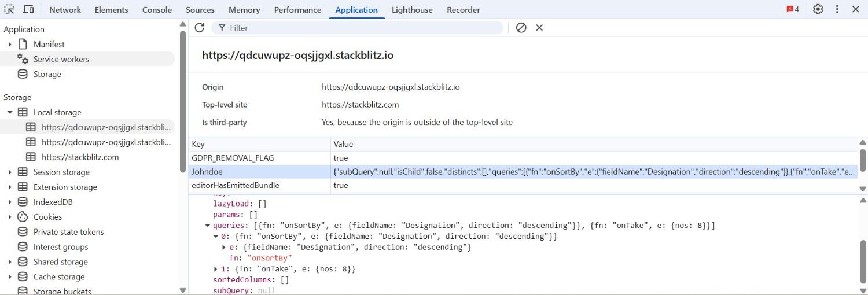Screen dimensions: 868x295
Task: Toggle the device toolbar icon
Action: coord(28,9)
